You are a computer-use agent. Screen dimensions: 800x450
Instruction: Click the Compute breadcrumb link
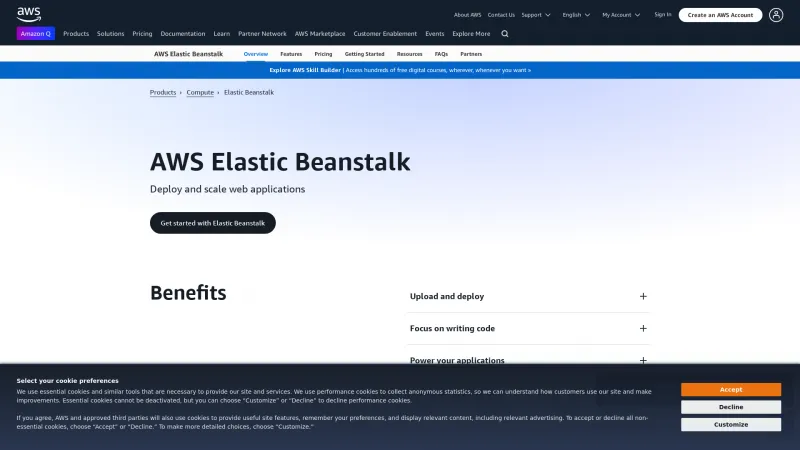(x=200, y=92)
